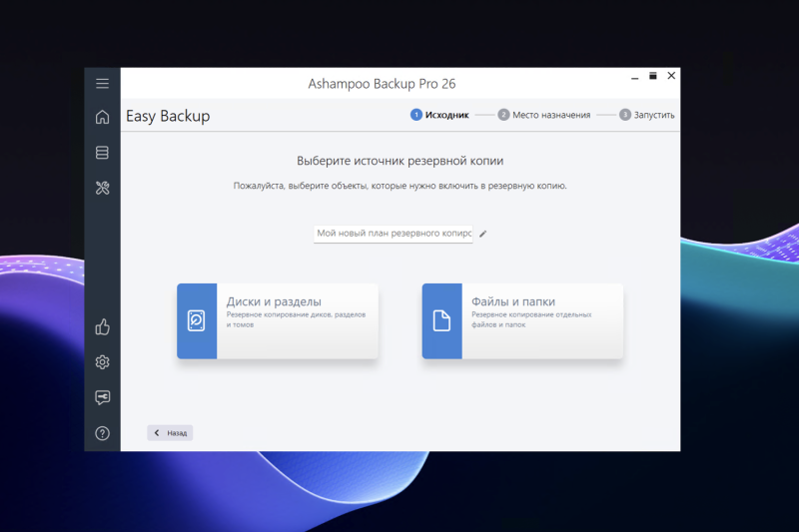
Task: Click the disk icon on Диски и разделы
Action: 197,321
